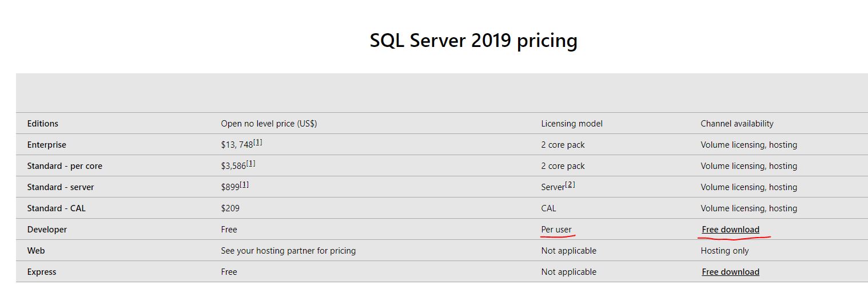Select the $209 Standard CAL price
Viewport: 868px width, 296px height.
pos(230,208)
